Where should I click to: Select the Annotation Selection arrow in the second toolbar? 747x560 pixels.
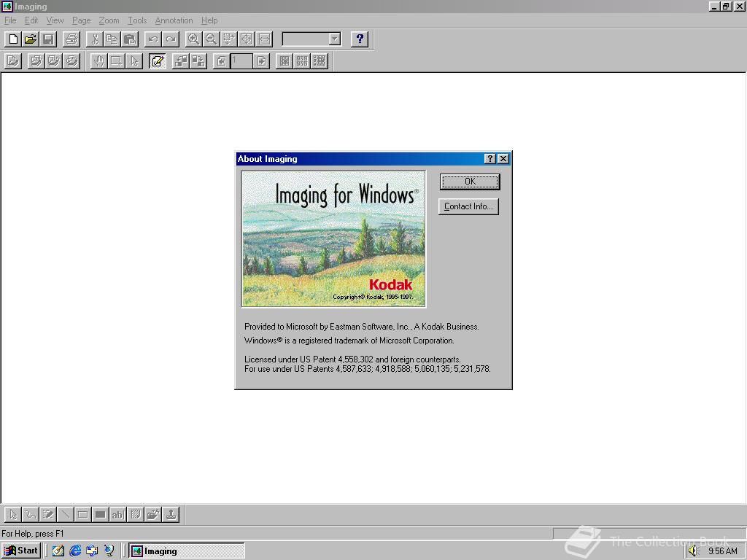coord(134,61)
